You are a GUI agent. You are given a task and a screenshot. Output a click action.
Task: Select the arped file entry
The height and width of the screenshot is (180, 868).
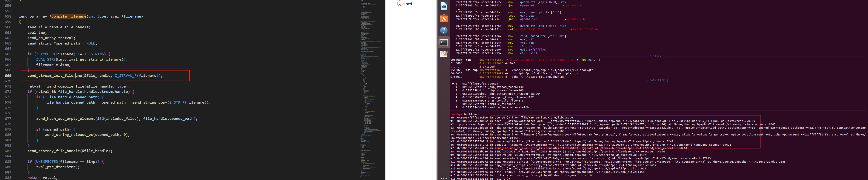[x=407, y=4]
